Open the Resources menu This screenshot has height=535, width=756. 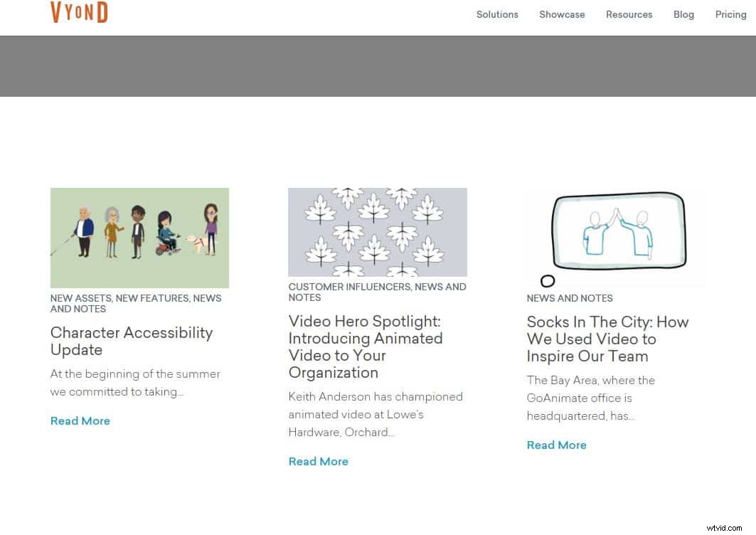point(629,14)
